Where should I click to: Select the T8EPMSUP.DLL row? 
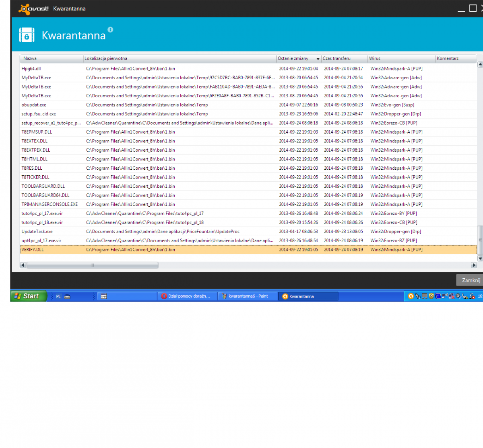click(x=248, y=132)
